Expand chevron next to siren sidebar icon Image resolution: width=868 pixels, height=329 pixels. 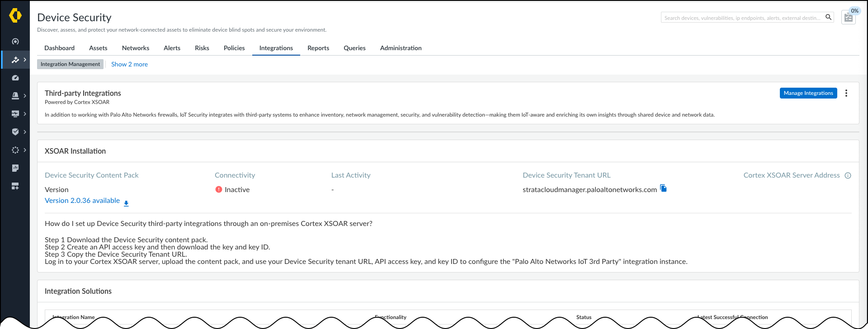[25, 96]
